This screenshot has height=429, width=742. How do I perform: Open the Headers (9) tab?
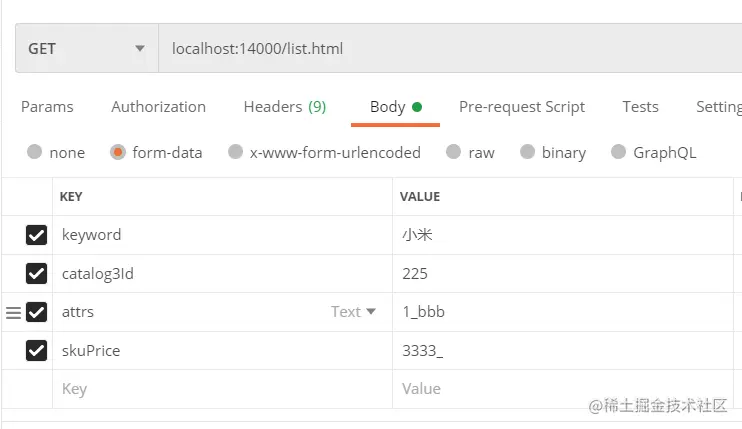tap(285, 107)
